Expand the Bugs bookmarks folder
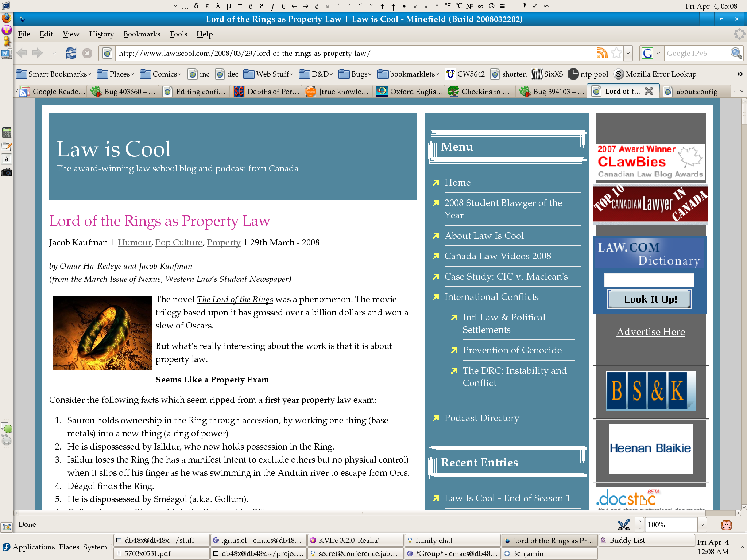This screenshot has width=747, height=560. [x=355, y=74]
